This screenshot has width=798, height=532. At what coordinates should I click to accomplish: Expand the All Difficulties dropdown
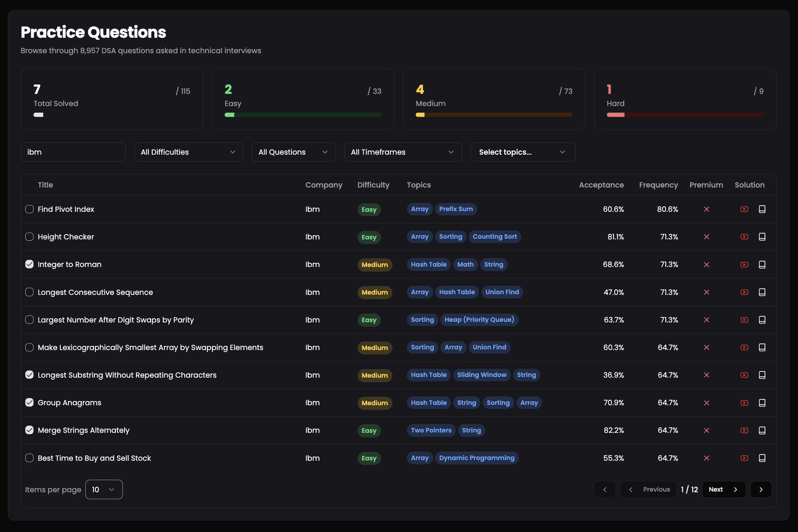pyautogui.click(x=188, y=152)
